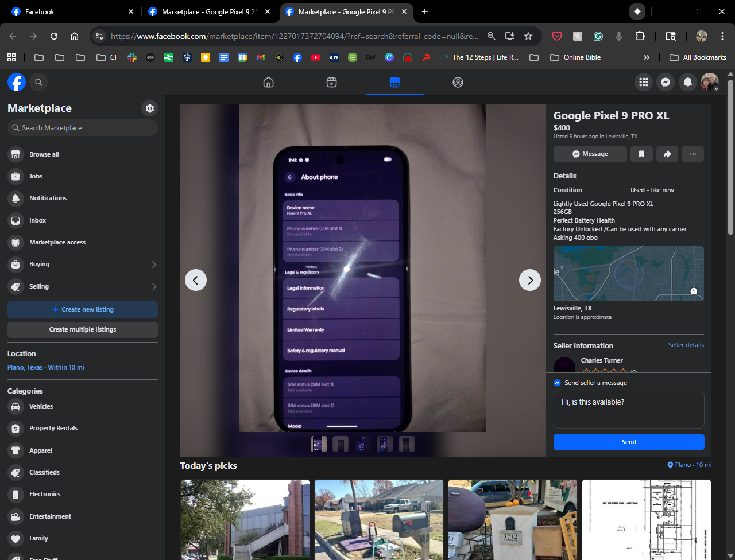Save listing with the bookmark icon
The height and width of the screenshot is (560, 735).
(x=641, y=154)
